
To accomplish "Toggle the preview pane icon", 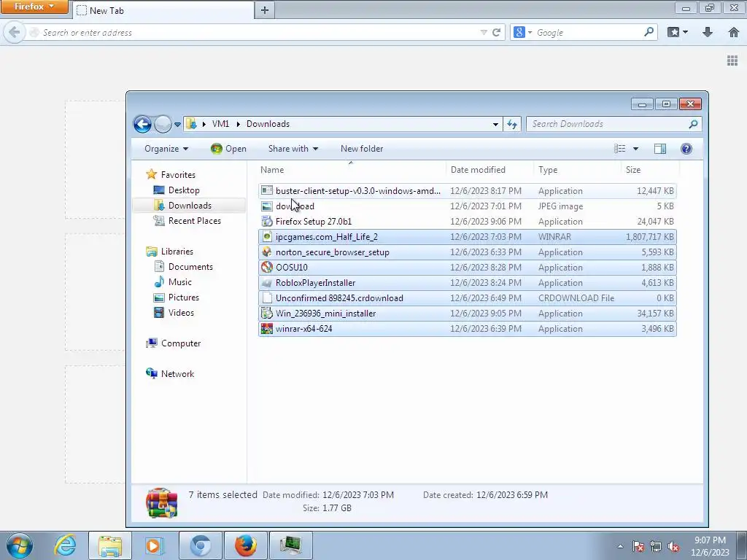I will [659, 149].
